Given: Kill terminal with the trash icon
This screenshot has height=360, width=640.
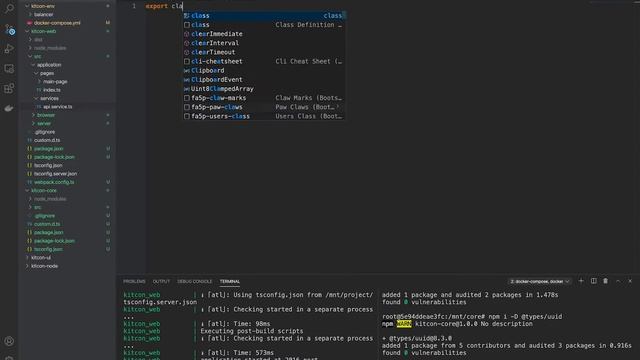Looking at the screenshot, I should coord(605,281).
